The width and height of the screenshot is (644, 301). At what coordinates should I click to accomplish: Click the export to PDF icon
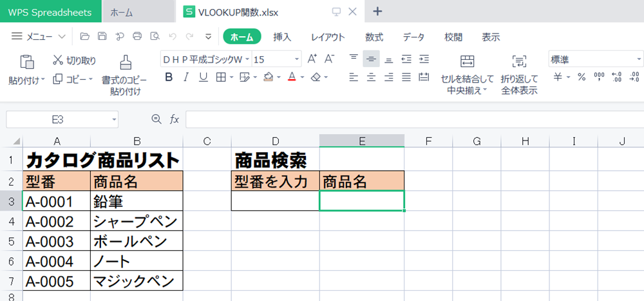click(x=120, y=37)
